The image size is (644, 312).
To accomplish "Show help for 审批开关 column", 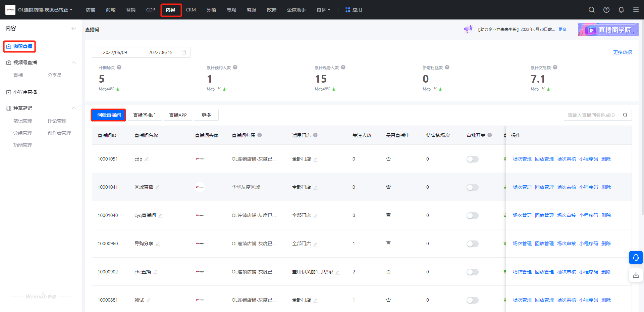I will tap(490, 135).
